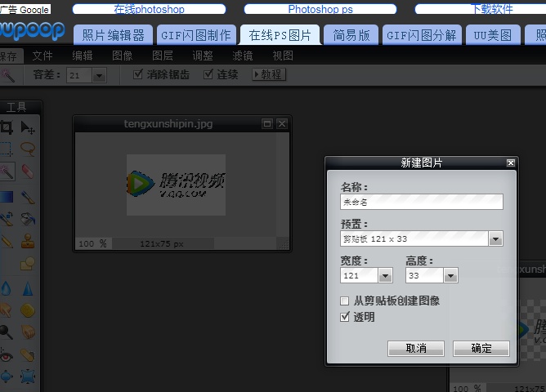This screenshot has height=392, width=546.
Task: Select the Sponge tool
Action: pyautogui.click(x=28, y=310)
